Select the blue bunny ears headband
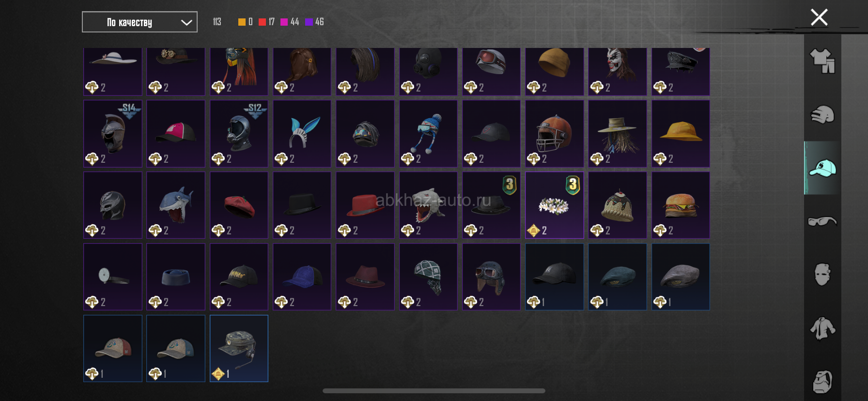This screenshot has width=868, height=401. [x=302, y=134]
